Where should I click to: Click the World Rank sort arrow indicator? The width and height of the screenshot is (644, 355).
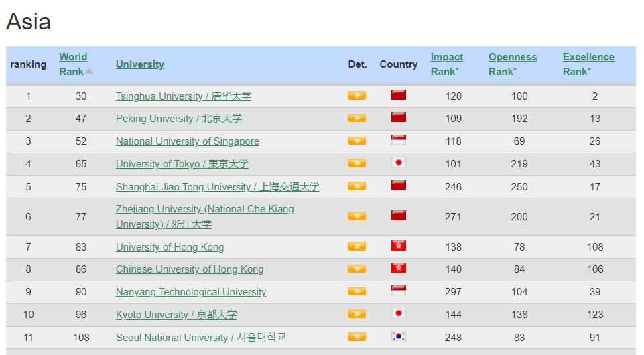(x=89, y=72)
